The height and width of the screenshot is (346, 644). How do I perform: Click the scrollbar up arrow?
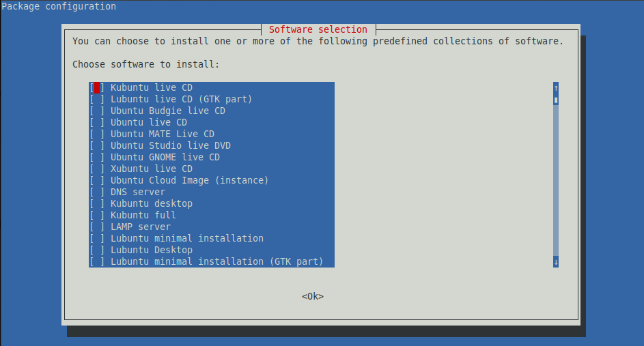(x=556, y=88)
